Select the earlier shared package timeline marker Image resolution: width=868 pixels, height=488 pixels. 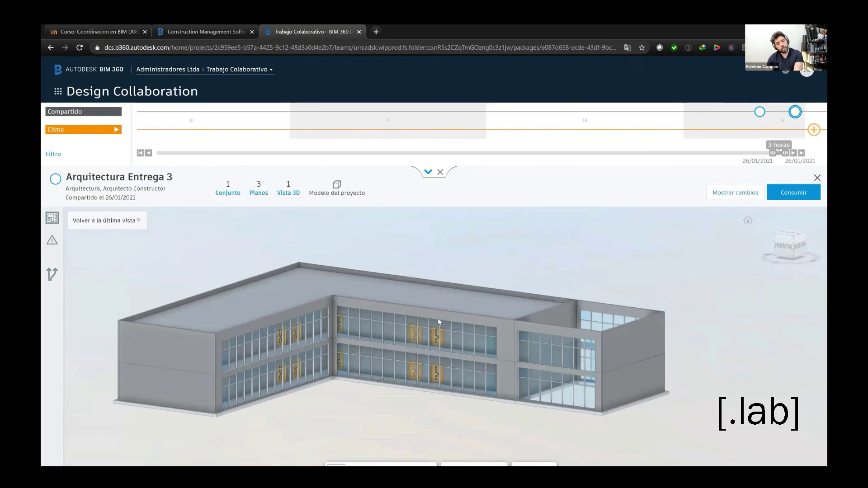pos(759,112)
